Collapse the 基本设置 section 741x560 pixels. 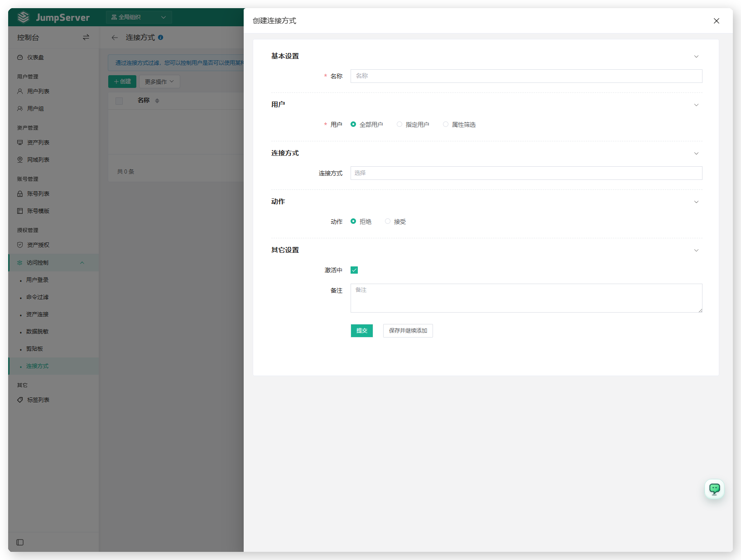tap(696, 57)
